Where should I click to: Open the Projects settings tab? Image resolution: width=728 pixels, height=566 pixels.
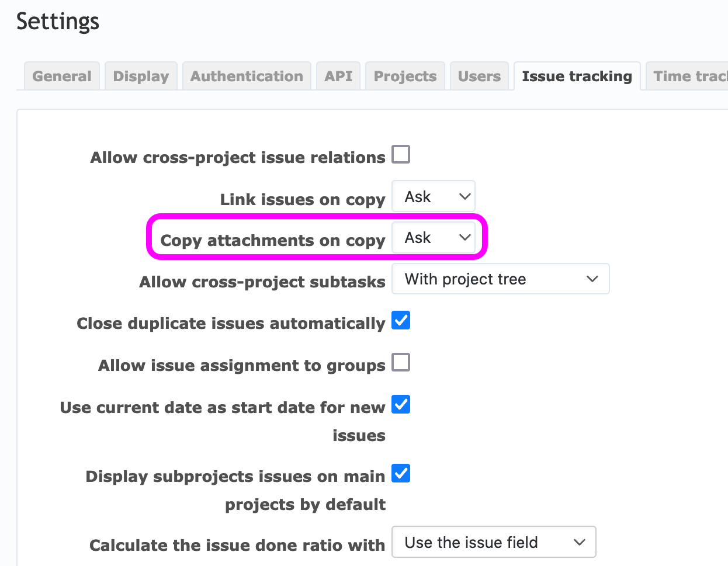click(405, 76)
